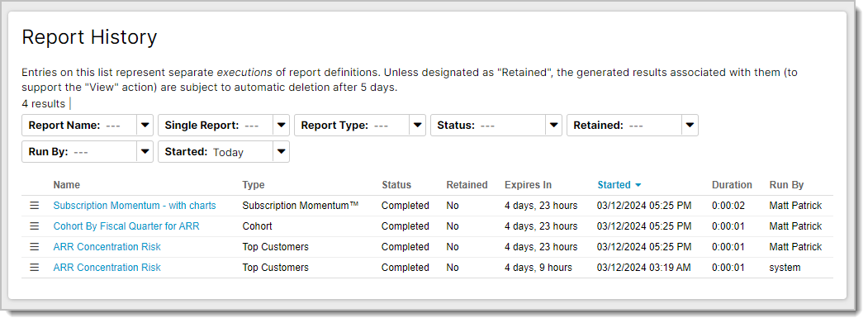Expand the Run By filter dropdown

pos(145,151)
